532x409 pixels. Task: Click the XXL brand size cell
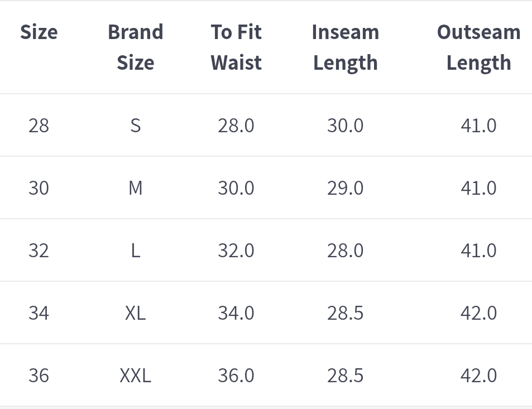point(135,376)
